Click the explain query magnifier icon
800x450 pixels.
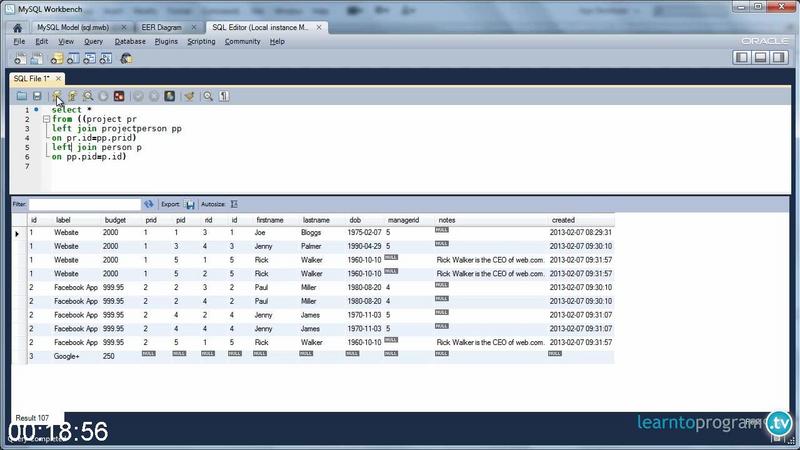[x=88, y=96]
